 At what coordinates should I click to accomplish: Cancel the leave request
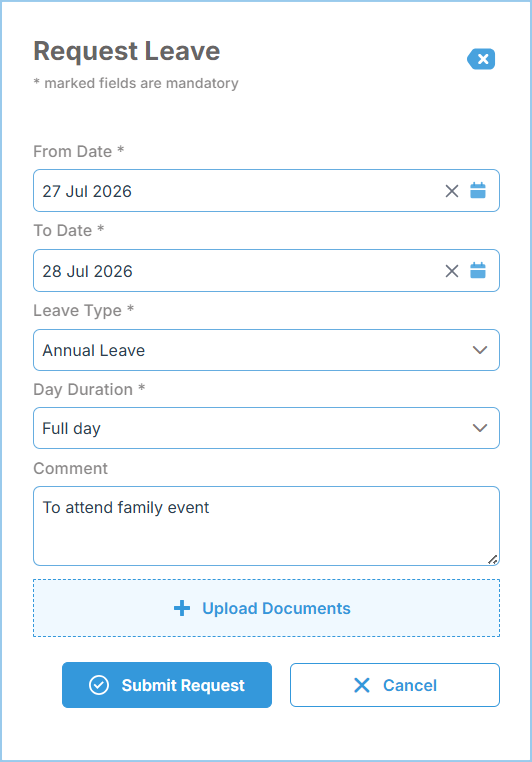[x=395, y=685]
